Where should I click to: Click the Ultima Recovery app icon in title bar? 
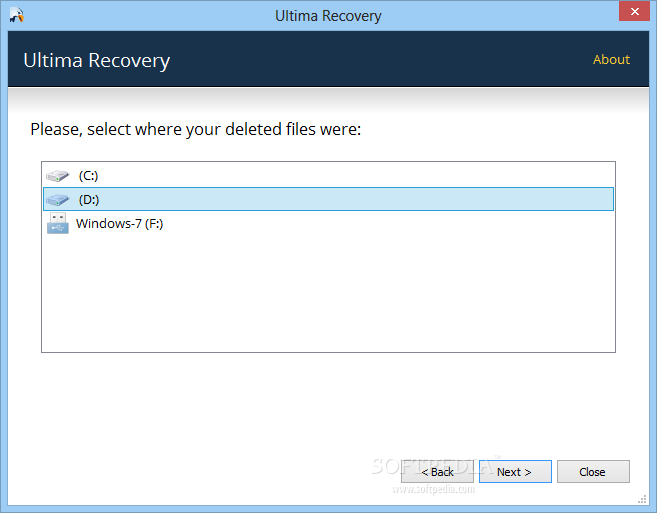point(17,15)
